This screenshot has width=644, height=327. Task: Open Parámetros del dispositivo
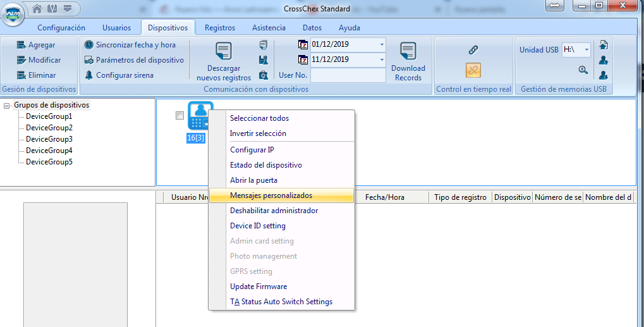click(134, 60)
